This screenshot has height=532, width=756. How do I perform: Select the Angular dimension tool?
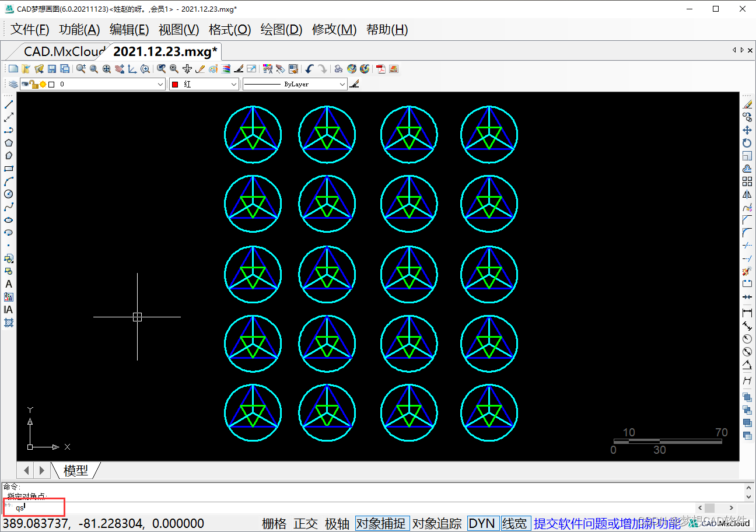pos(747,365)
